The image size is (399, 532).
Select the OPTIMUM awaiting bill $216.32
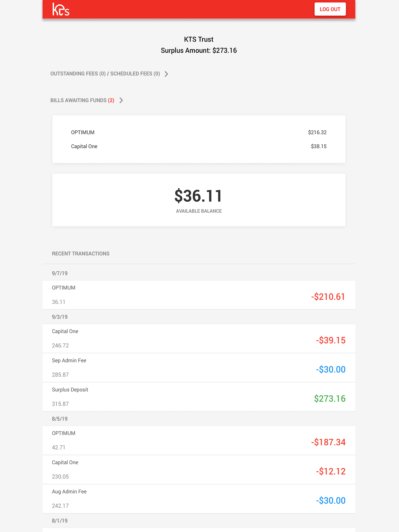[x=199, y=132]
